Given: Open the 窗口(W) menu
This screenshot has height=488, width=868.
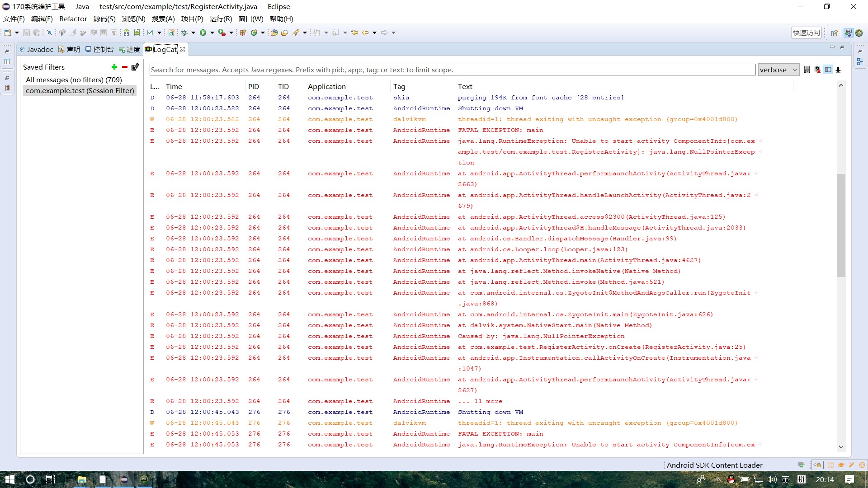Looking at the screenshot, I should coord(251,19).
